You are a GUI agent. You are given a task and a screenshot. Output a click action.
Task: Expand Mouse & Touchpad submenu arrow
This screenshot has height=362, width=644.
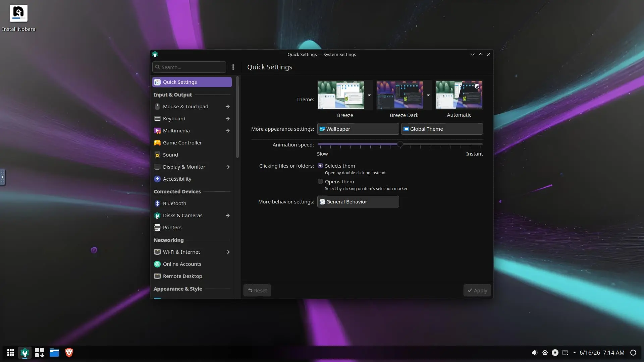click(x=228, y=107)
